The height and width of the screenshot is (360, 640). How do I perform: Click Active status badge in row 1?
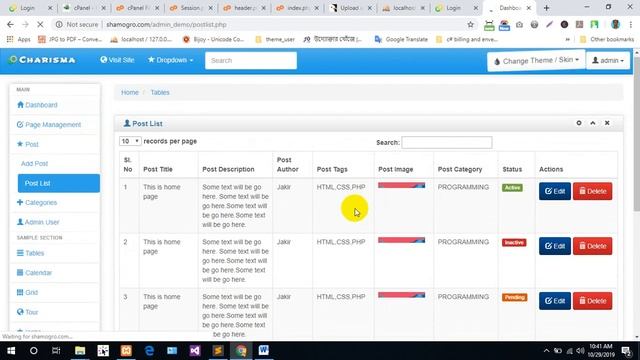(512, 187)
